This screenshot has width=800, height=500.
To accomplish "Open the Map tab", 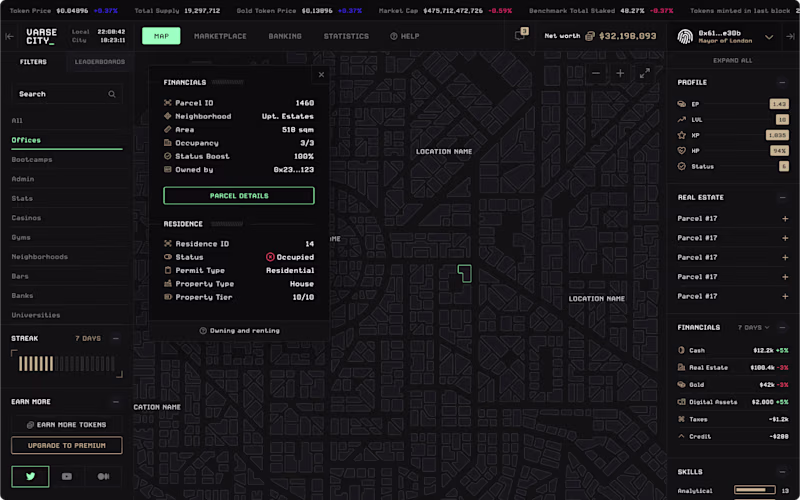I will [161, 36].
